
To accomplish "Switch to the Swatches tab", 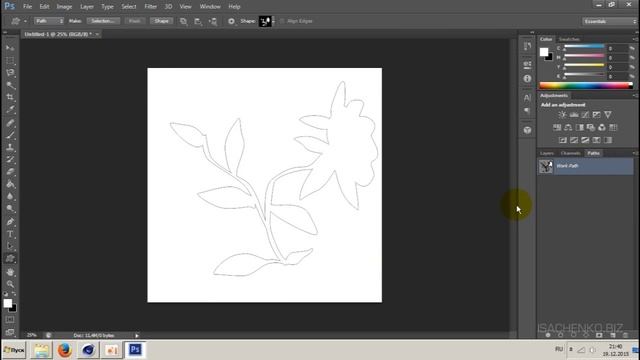I will tap(569, 39).
